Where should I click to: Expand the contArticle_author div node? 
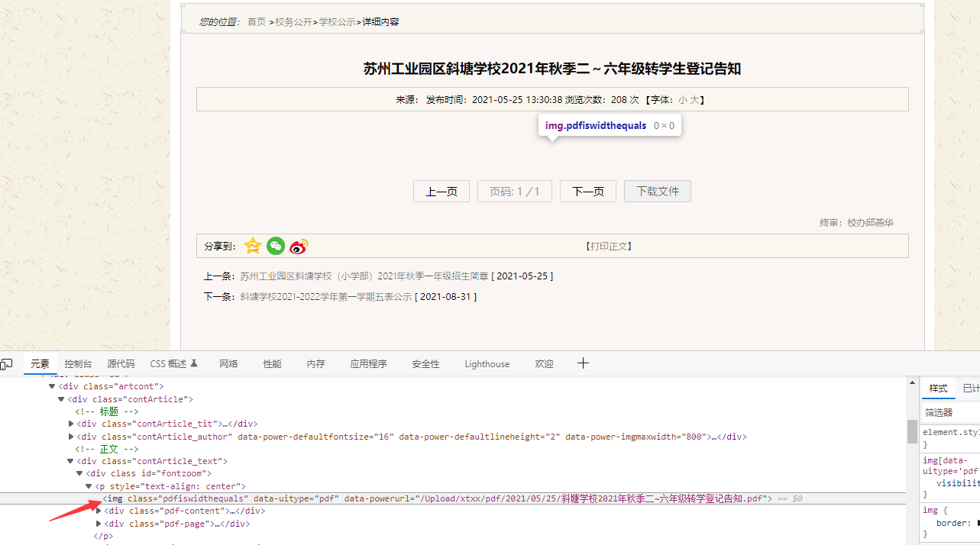[x=71, y=437]
